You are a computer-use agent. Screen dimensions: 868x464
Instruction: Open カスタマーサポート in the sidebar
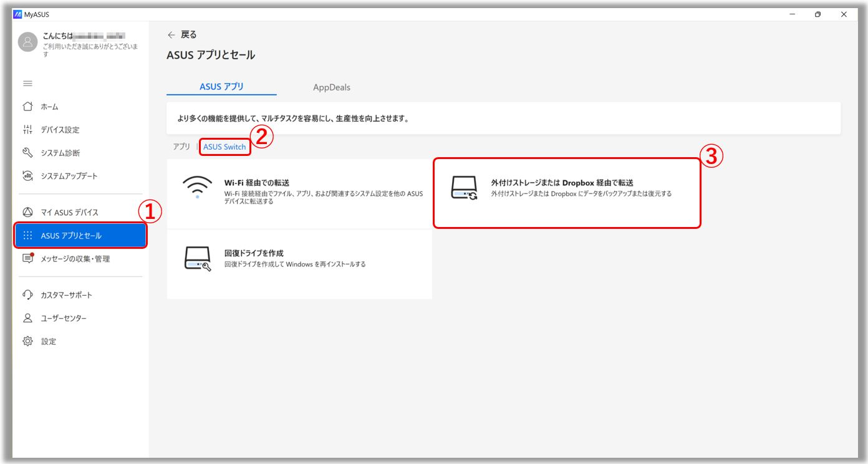pos(81,295)
